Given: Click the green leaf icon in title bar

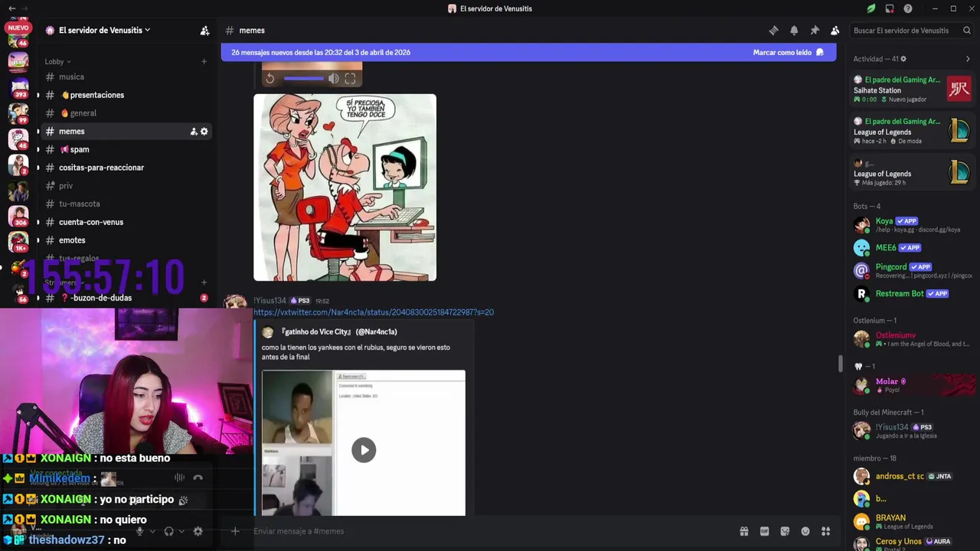Looking at the screenshot, I should (x=871, y=8).
